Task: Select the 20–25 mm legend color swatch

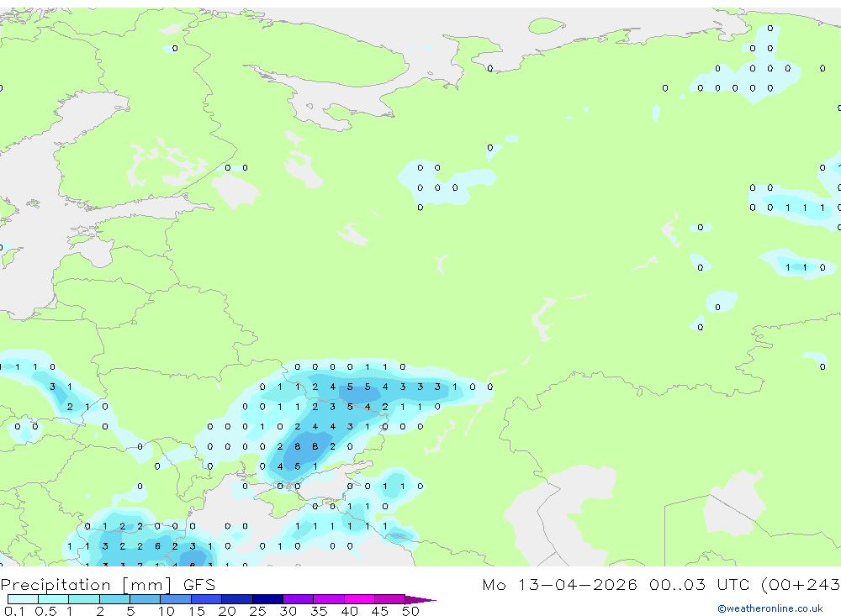Action: pos(237,599)
